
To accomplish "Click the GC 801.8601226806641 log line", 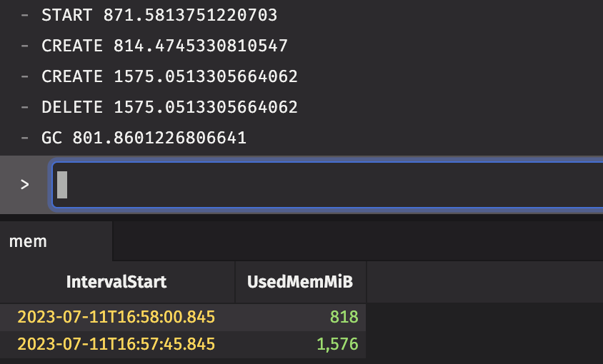I will pos(144,138).
